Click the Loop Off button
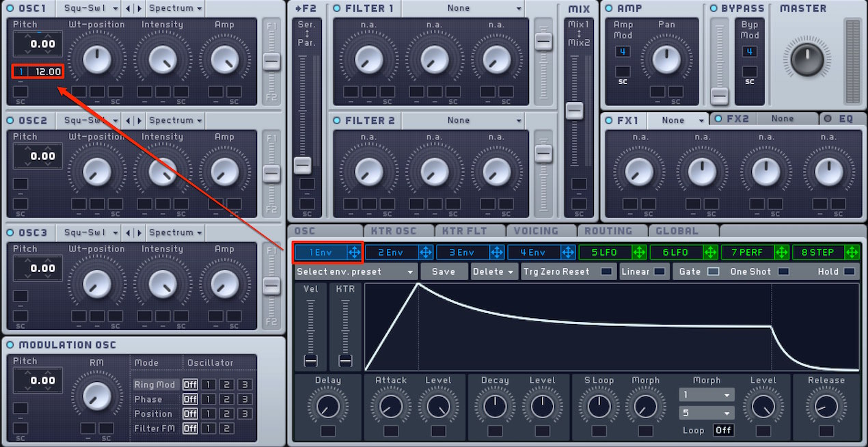This screenshot has width=868, height=447. [724, 431]
